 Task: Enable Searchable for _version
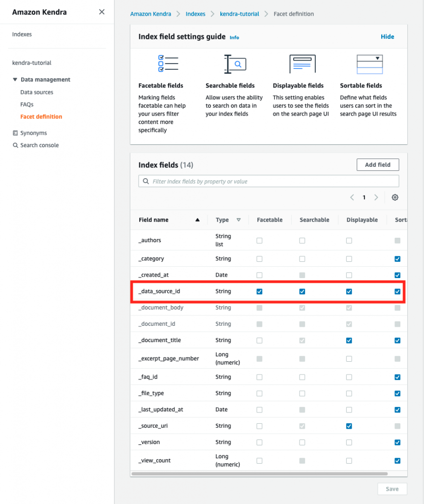pyautogui.click(x=303, y=442)
